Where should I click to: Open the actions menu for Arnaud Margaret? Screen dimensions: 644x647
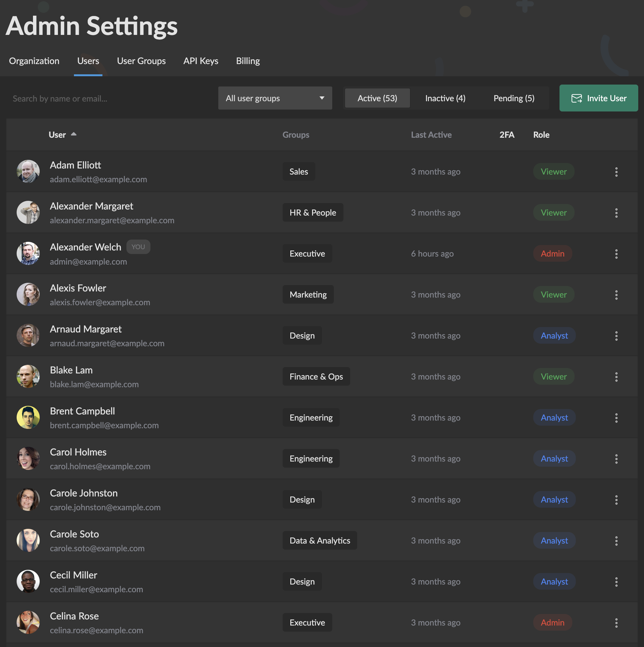coord(616,336)
